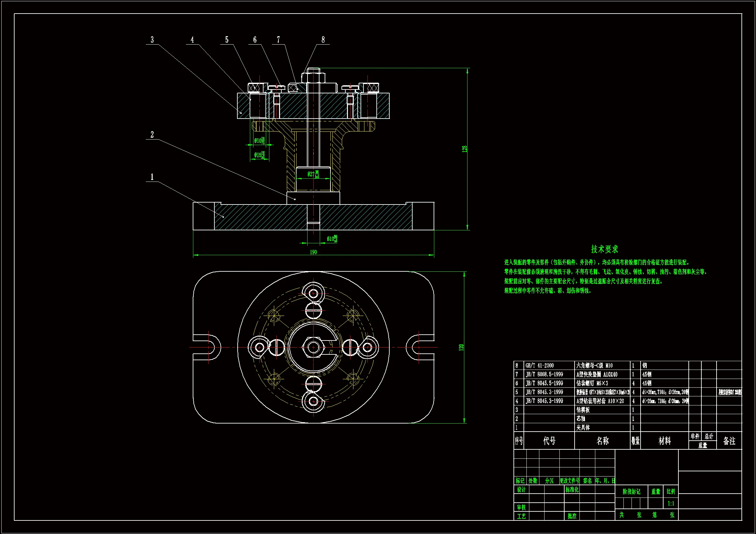This screenshot has width=756, height=534.
Task: Click the JB/T 8008.5-1999 code cell
Action: point(544,374)
